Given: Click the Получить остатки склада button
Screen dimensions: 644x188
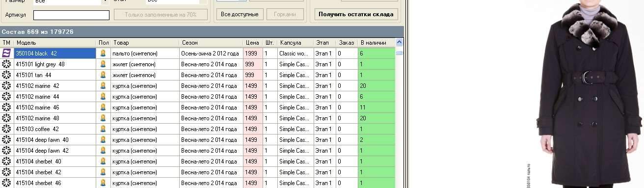Looking at the screenshot, I should tap(356, 14).
